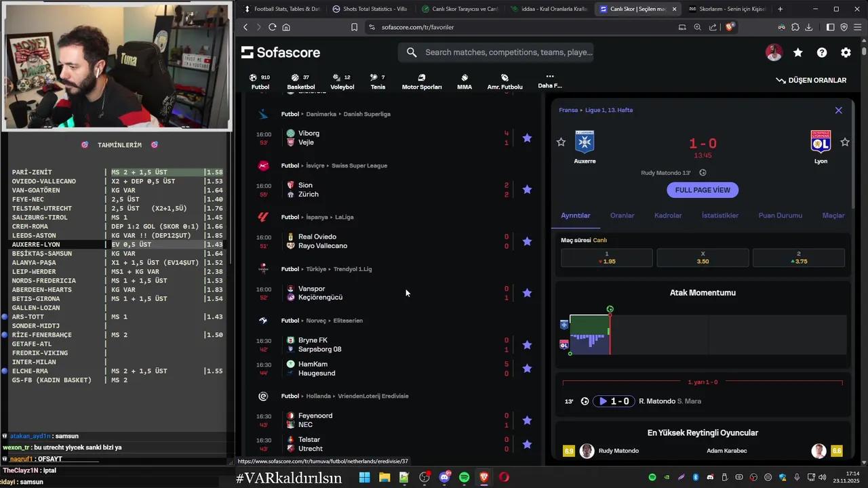Click the Sofascore logo

[281, 52]
